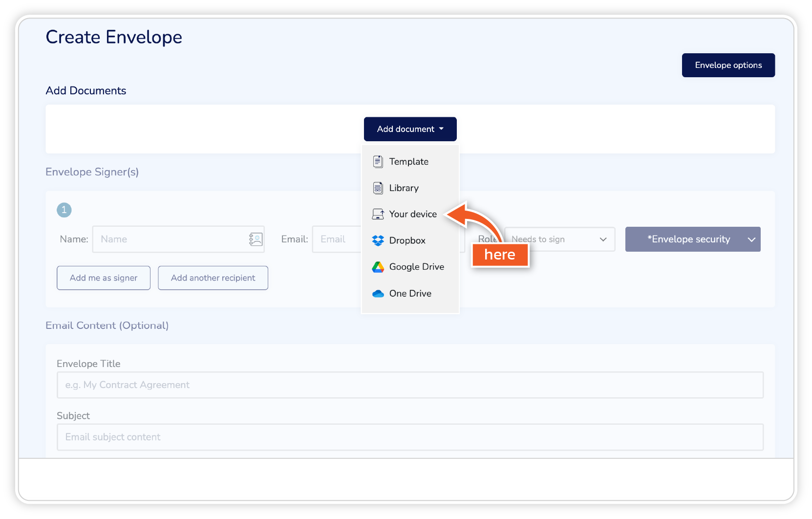This screenshot has height=519, width=812.
Task: Pick One Drive menu entry
Action: pyautogui.click(x=410, y=293)
